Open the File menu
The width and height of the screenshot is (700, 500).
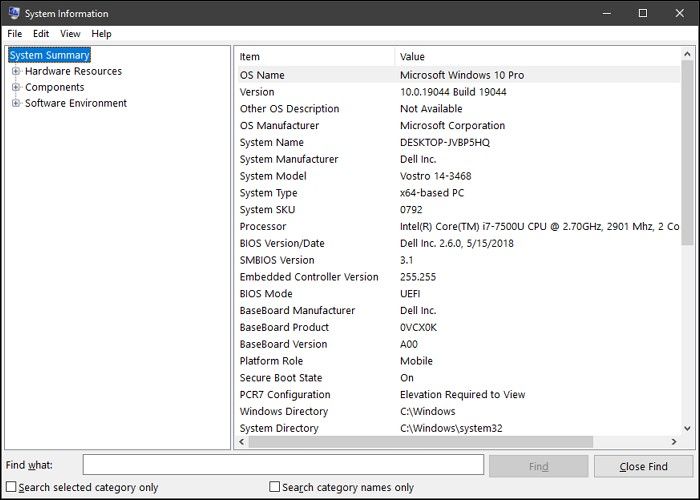15,33
